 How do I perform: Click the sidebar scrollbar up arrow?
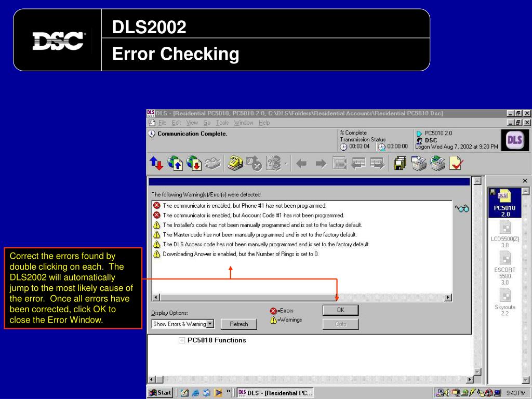[x=525, y=191]
